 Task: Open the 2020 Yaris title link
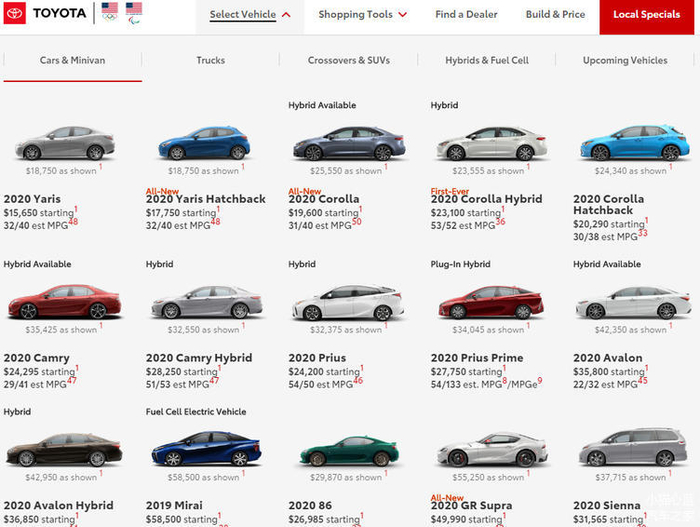point(32,199)
